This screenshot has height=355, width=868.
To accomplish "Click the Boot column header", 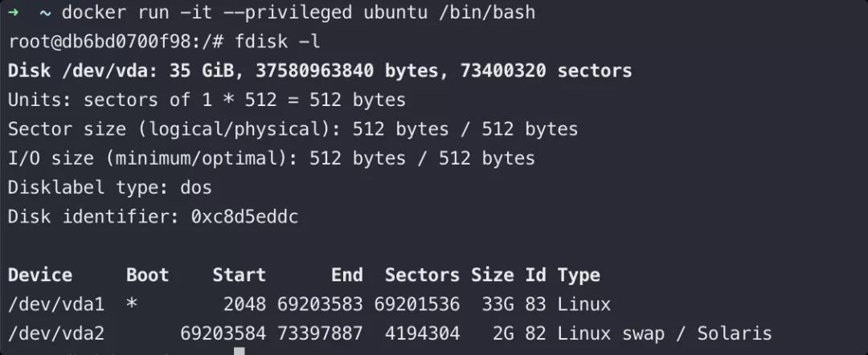I will (x=147, y=275).
